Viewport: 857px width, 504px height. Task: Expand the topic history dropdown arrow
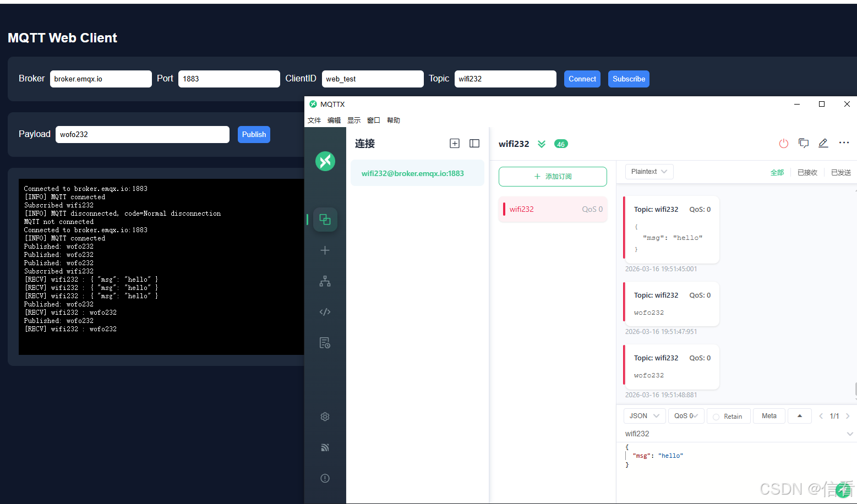850,434
